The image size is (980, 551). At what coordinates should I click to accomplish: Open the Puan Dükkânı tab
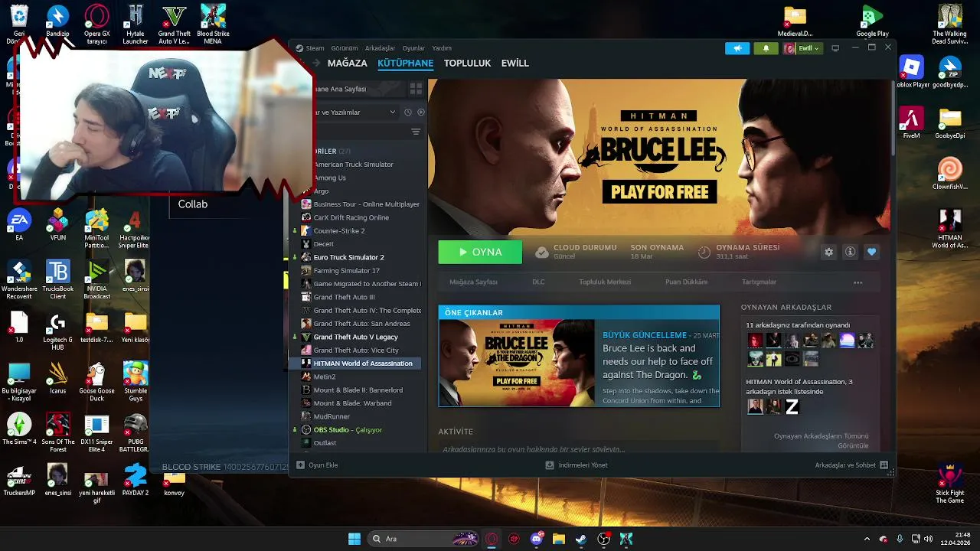[686, 282]
